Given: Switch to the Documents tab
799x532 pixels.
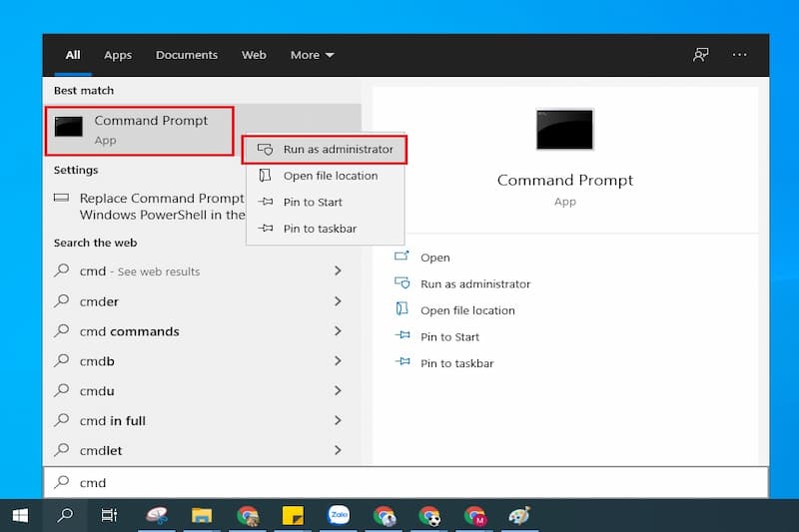Looking at the screenshot, I should click(186, 55).
